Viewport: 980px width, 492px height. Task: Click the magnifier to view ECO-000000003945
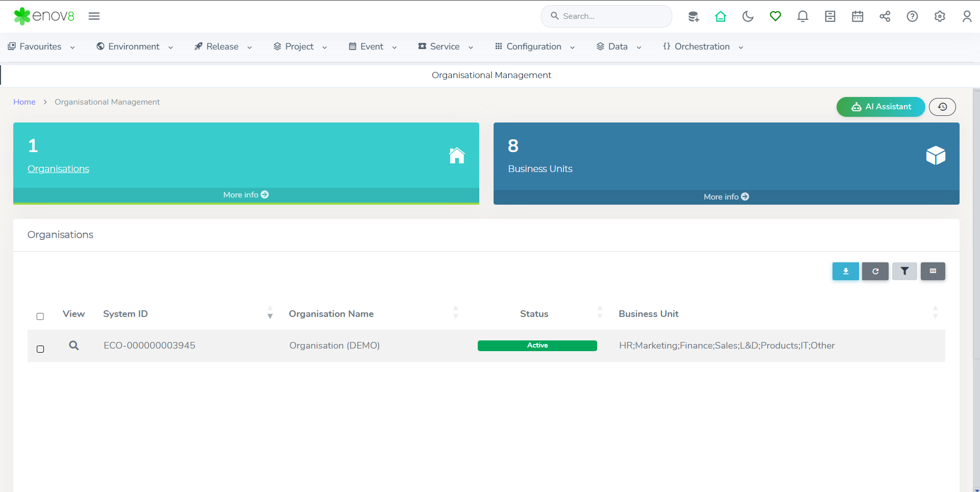tap(74, 346)
